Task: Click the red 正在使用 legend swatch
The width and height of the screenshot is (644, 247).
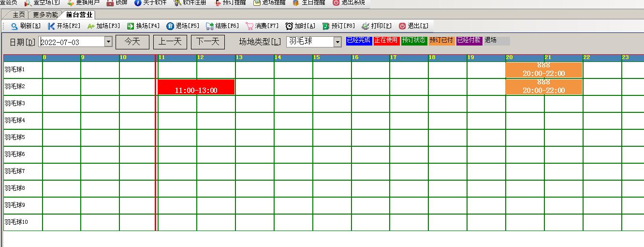Action: click(386, 40)
